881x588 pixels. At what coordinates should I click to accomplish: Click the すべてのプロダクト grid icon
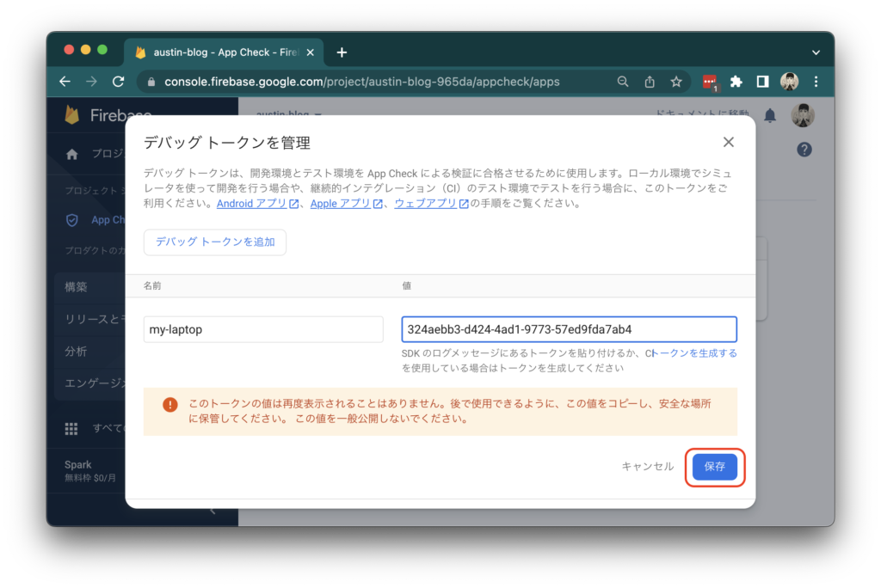point(71,428)
